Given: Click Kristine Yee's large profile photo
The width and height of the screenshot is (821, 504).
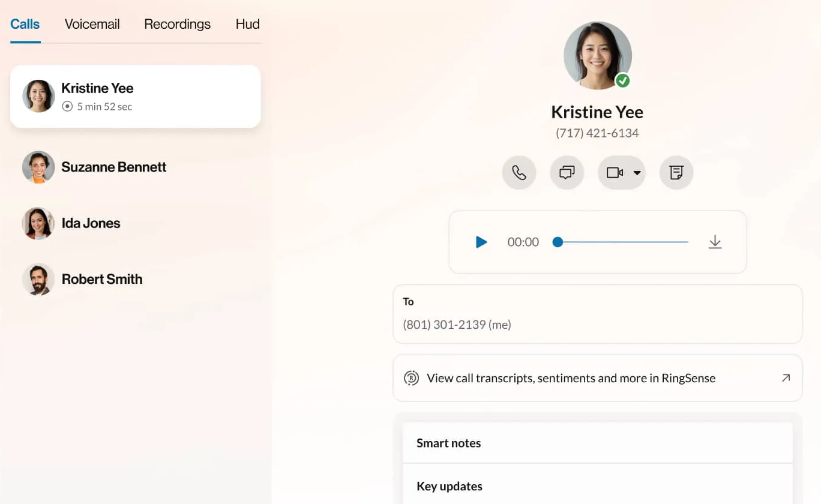Looking at the screenshot, I should 597,56.
